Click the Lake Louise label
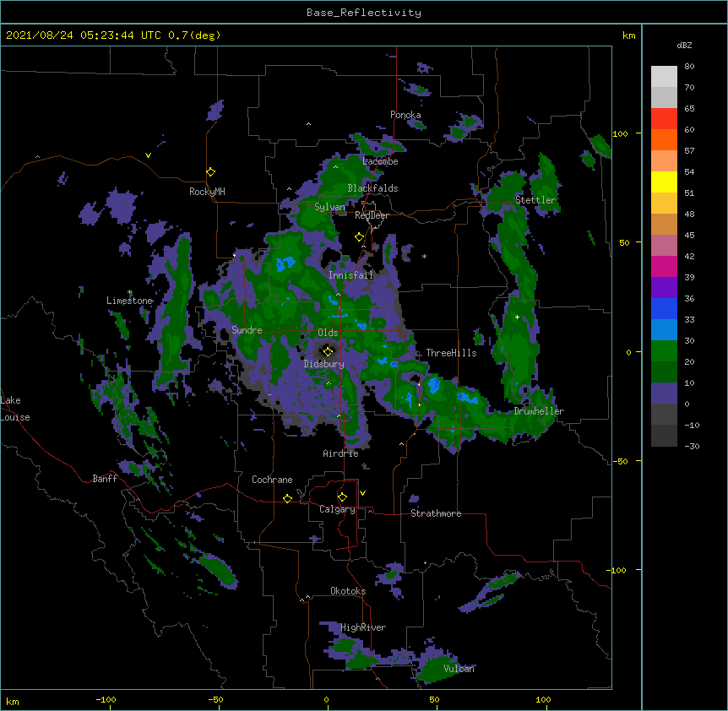 [15, 409]
